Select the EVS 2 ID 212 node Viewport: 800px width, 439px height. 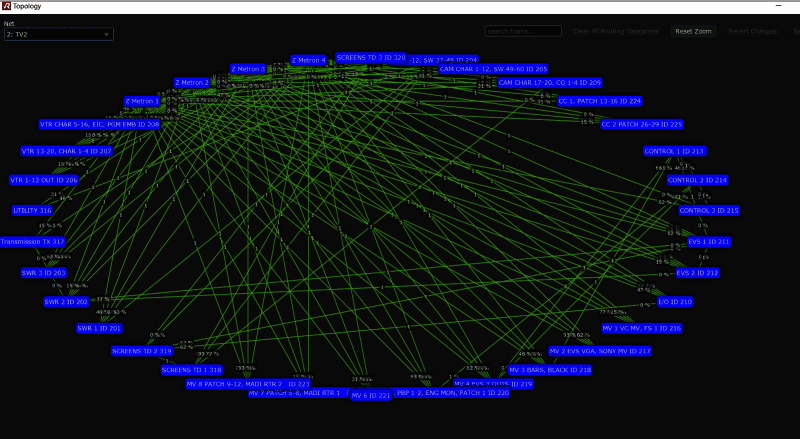click(x=697, y=273)
